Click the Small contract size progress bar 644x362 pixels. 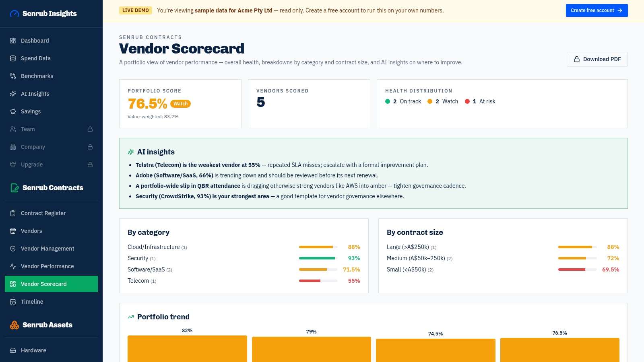point(578,269)
